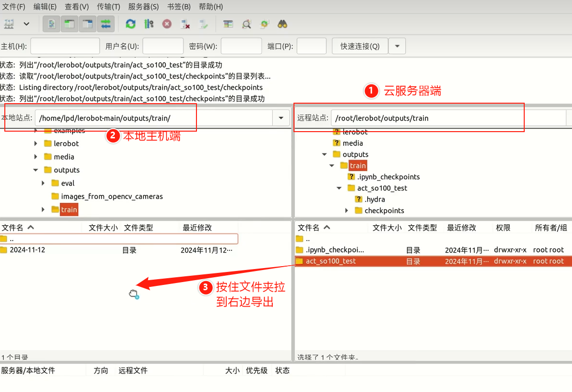Open the 查看(V) menu
The image size is (572, 392).
click(77, 7)
